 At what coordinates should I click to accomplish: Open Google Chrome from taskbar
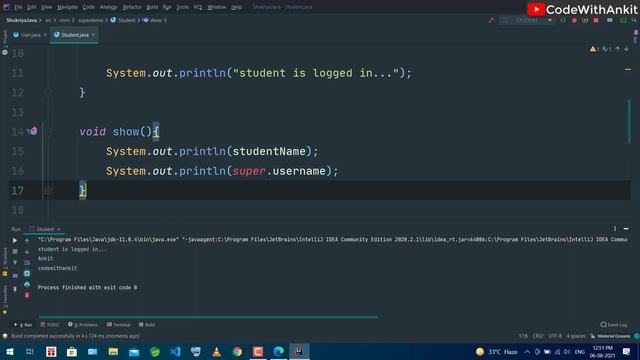point(237,351)
